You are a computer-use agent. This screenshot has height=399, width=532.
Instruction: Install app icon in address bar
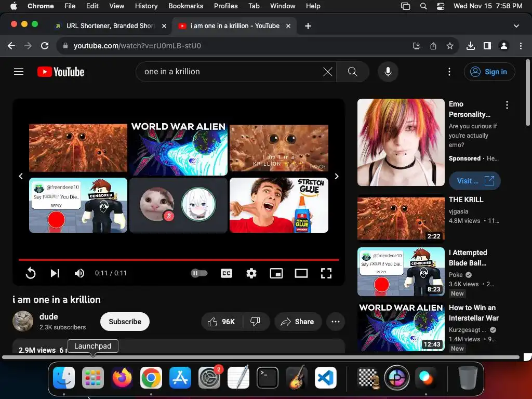point(416,46)
